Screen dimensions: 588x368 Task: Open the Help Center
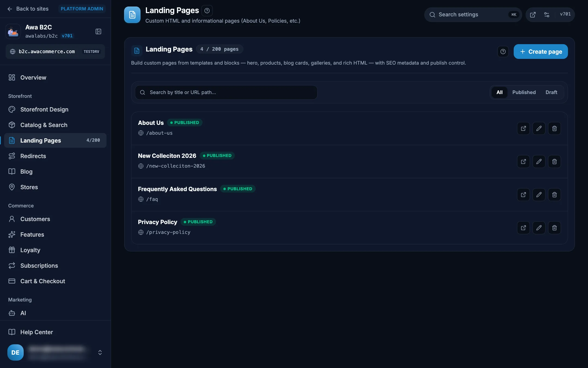55,332
